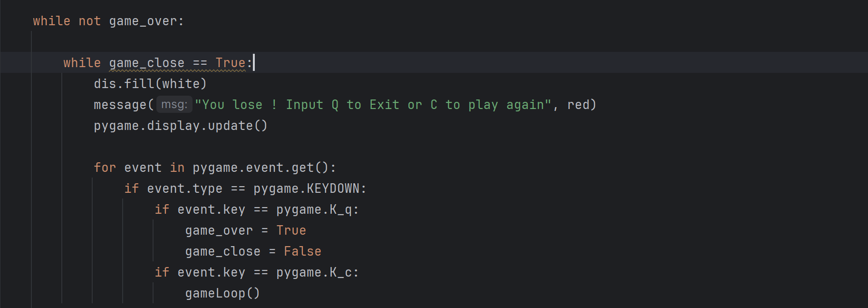
Task: Click the dis.fill(white) statement
Action: coord(150,84)
